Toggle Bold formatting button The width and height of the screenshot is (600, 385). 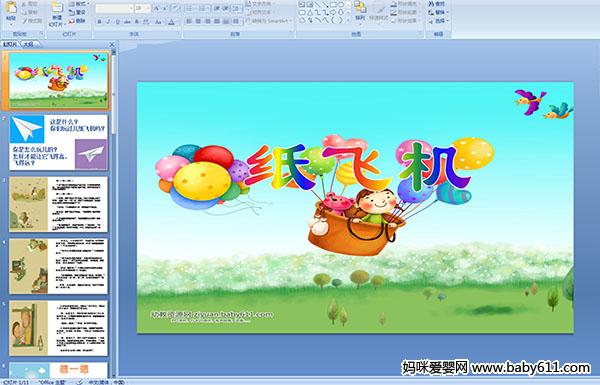click(x=99, y=22)
